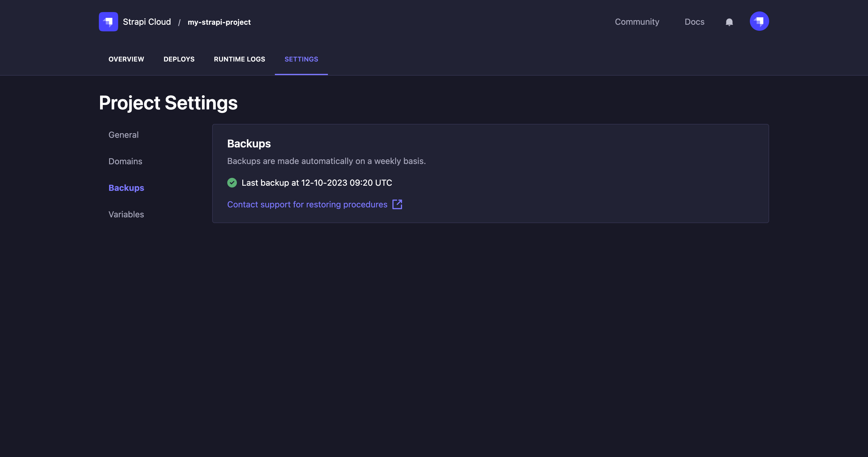Select the my-strapi-project breadcrumb
The width and height of the screenshot is (868, 457).
(x=219, y=22)
